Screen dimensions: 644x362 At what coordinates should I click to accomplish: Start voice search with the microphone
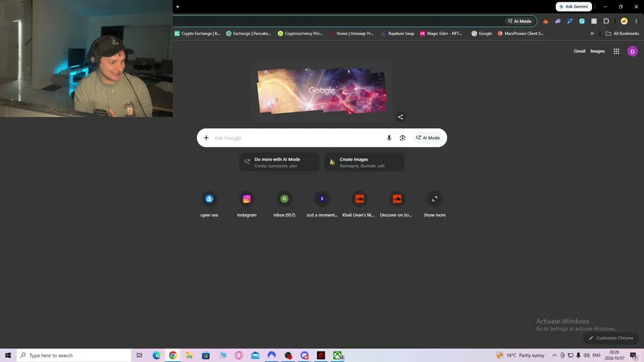pyautogui.click(x=389, y=138)
